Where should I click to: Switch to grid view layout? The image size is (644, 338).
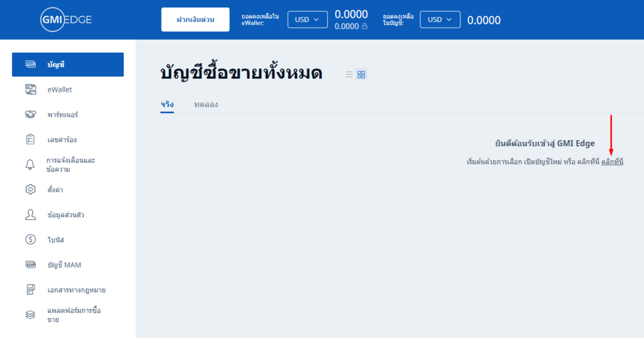361,75
